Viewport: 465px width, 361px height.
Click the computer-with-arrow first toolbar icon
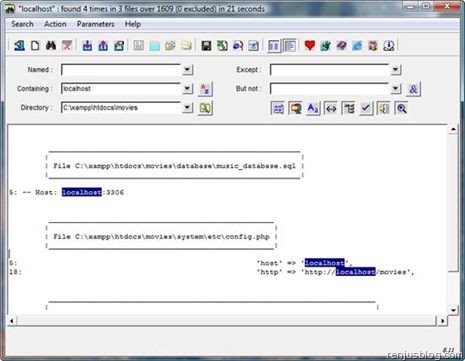19,45
